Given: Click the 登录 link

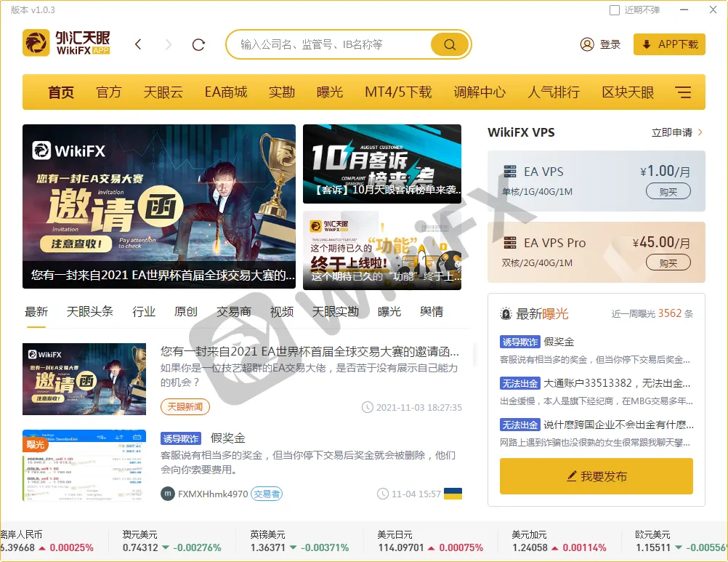Looking at the screenshot, I should click(610, 44).
